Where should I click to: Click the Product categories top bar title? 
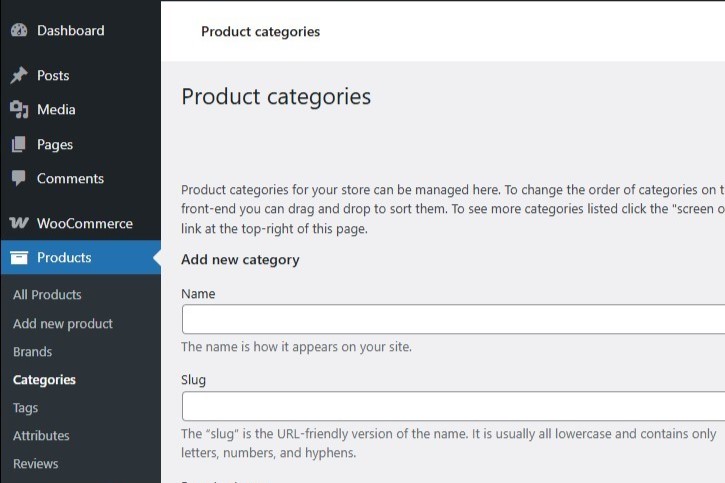point(260,32)
